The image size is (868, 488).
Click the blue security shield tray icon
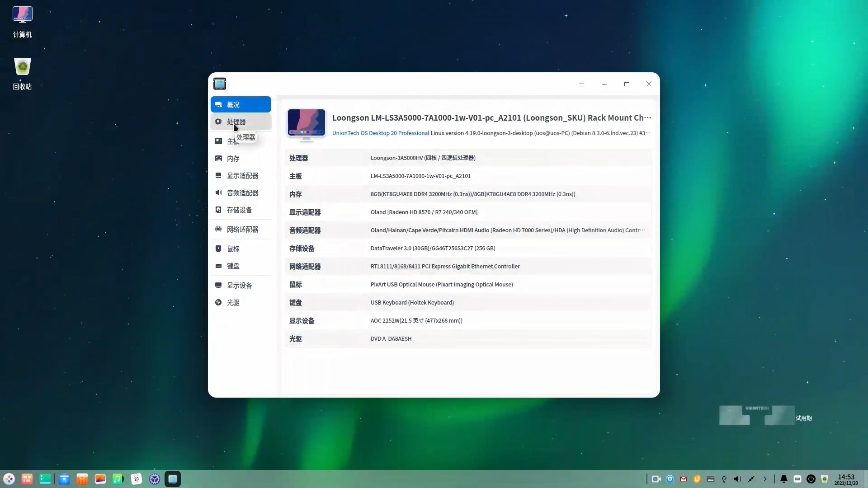[670, 479]
